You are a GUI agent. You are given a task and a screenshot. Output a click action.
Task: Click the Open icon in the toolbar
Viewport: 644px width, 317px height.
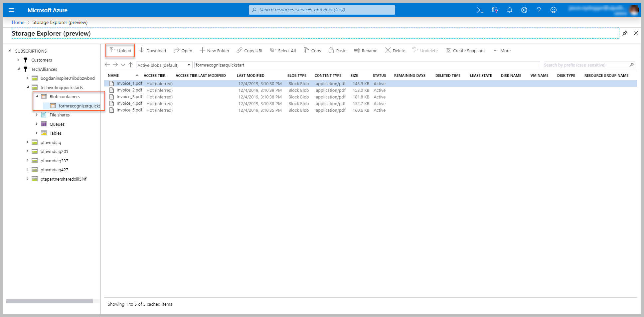(176, 50)
